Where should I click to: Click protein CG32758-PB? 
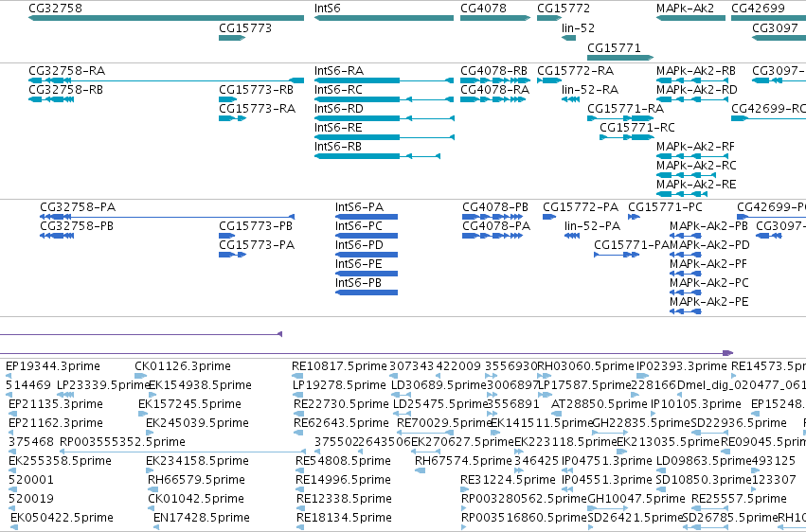pyautogui.click(x=57, y=236)
